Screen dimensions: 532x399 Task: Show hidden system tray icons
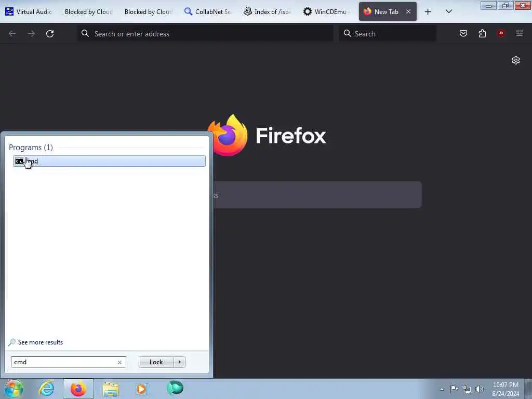pos(442,389)
